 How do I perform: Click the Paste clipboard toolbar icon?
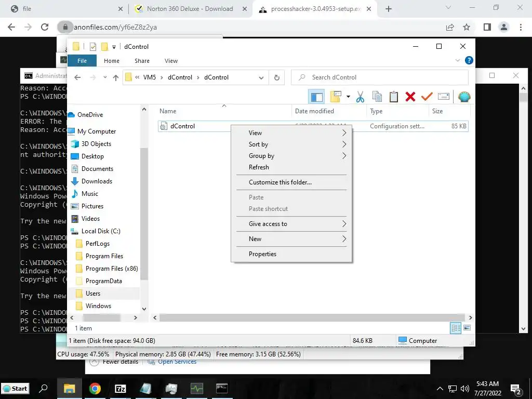click(394, 97)
